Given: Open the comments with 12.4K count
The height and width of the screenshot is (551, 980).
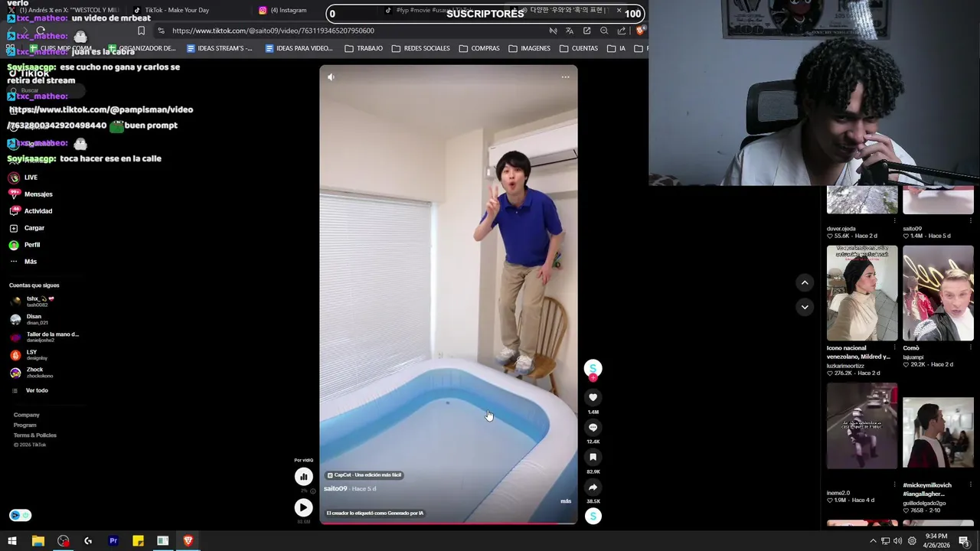Looking at the screenshot, I should [593, 427].
